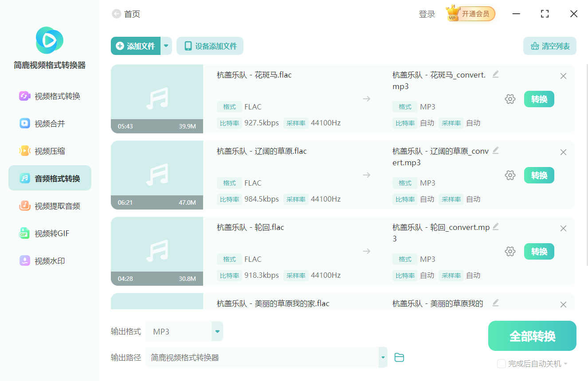Open the 输出路径 dropdown list
The width and height of the screenshot is (588, 381).
pos(382,357)
